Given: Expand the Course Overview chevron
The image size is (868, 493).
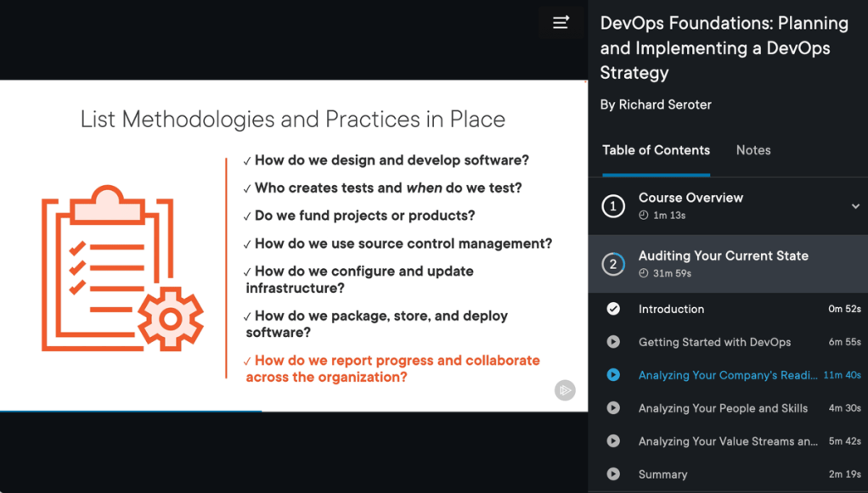Looking at the screenshot, I should 855,206.
